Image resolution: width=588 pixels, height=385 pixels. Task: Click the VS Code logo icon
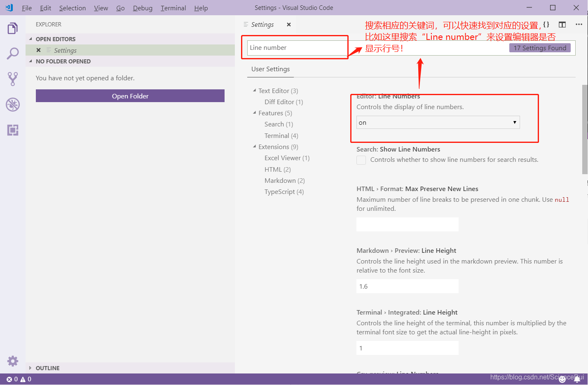[9, 7]
